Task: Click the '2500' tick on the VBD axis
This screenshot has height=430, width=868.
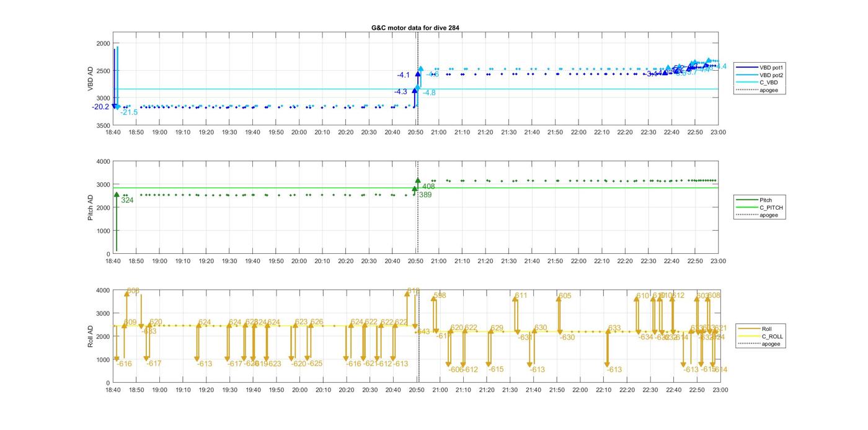Action: tap(104, 71)
